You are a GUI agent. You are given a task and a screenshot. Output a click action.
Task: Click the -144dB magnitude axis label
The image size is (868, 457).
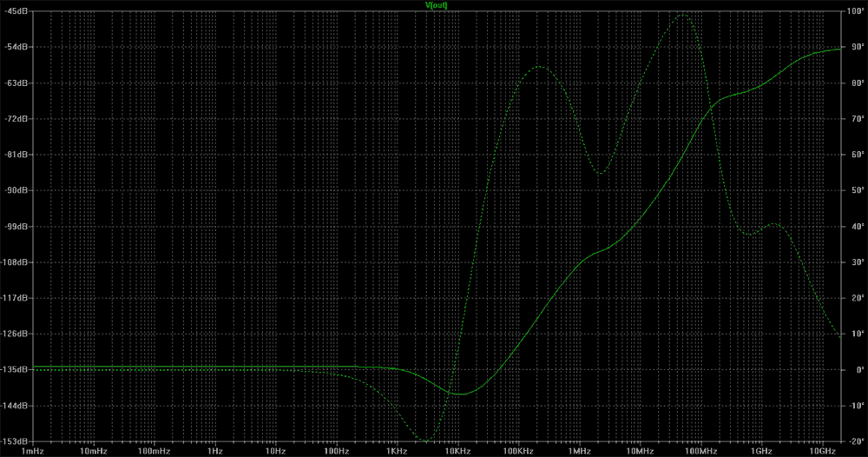point(15,406)
